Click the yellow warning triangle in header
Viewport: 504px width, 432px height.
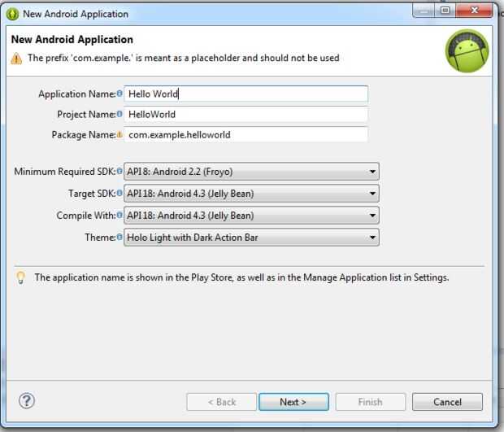click(16, 59)
